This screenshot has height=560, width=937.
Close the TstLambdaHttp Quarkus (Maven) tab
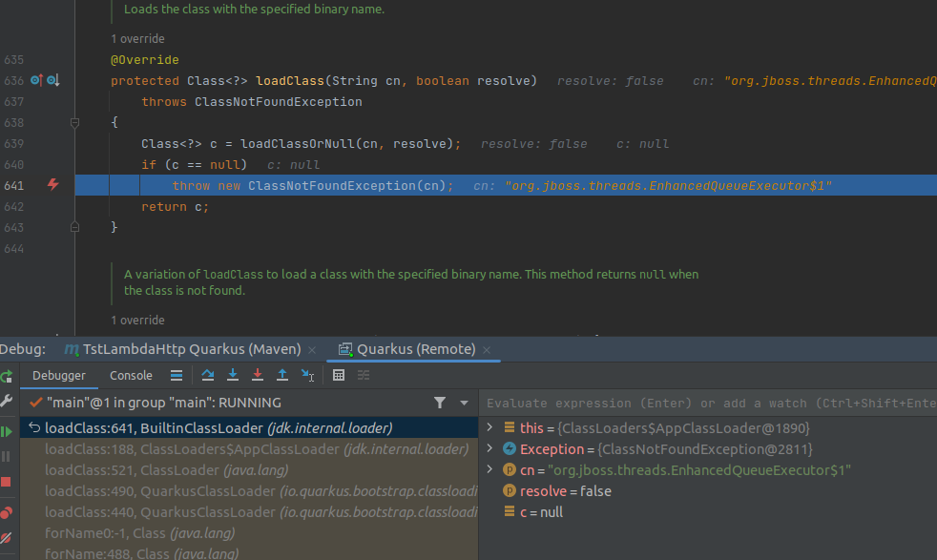tap(312, 350)
